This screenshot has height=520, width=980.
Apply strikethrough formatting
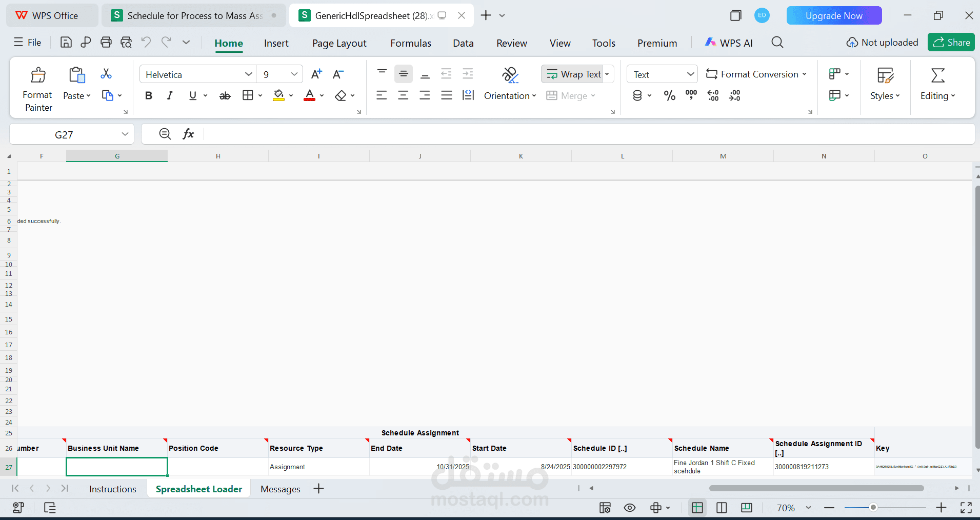pyautogui.click(x=225, y=95)
